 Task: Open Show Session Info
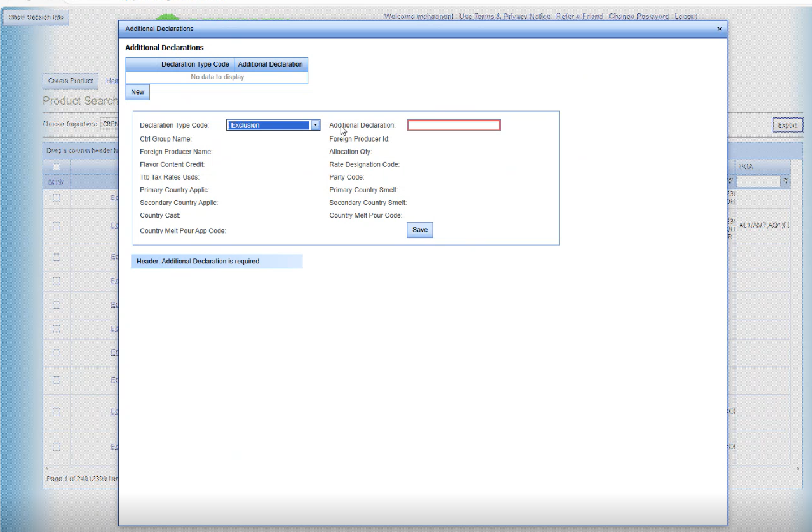click(x=36, y=17)
